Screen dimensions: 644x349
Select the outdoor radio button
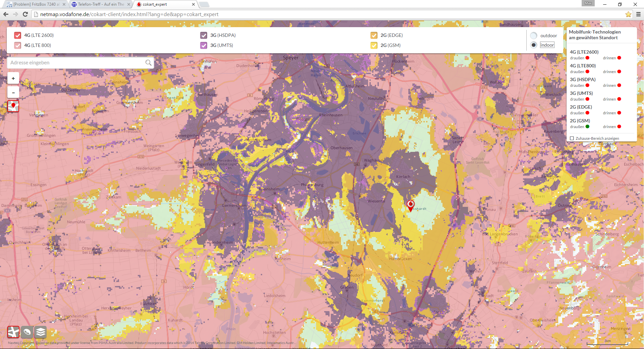[534, 36]
